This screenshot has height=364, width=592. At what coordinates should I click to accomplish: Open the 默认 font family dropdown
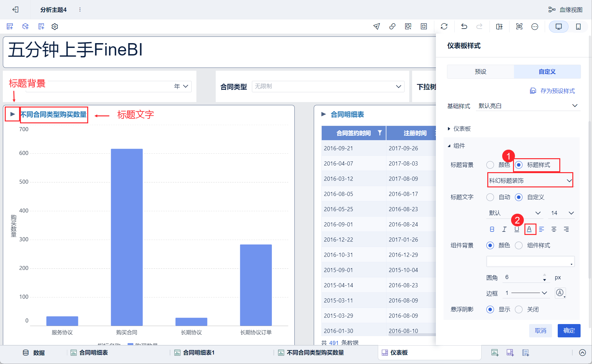[515, 213]
